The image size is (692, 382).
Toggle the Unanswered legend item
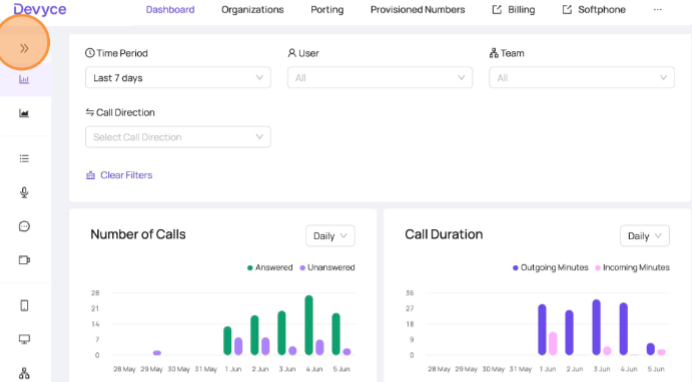point(327,268)
